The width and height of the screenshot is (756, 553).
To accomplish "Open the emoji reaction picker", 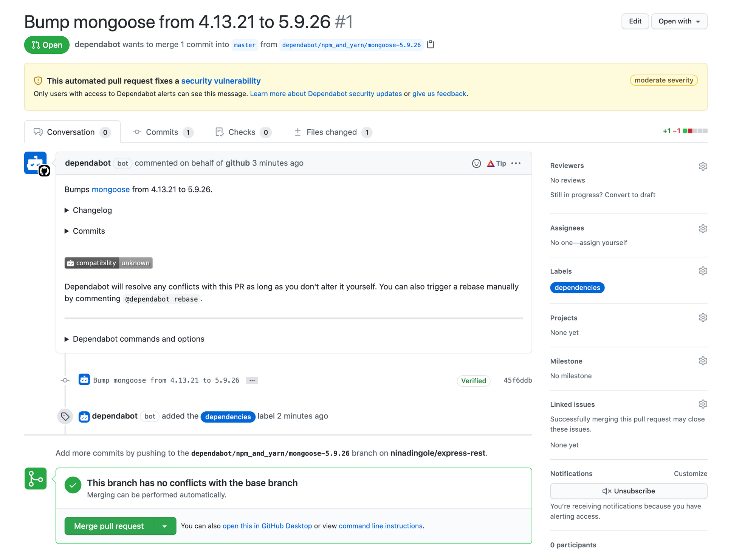I will tap(476, 163).
